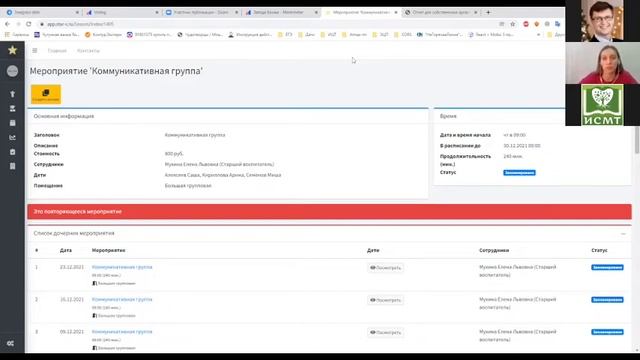Click top participant video thumbnail

point(602,20)
